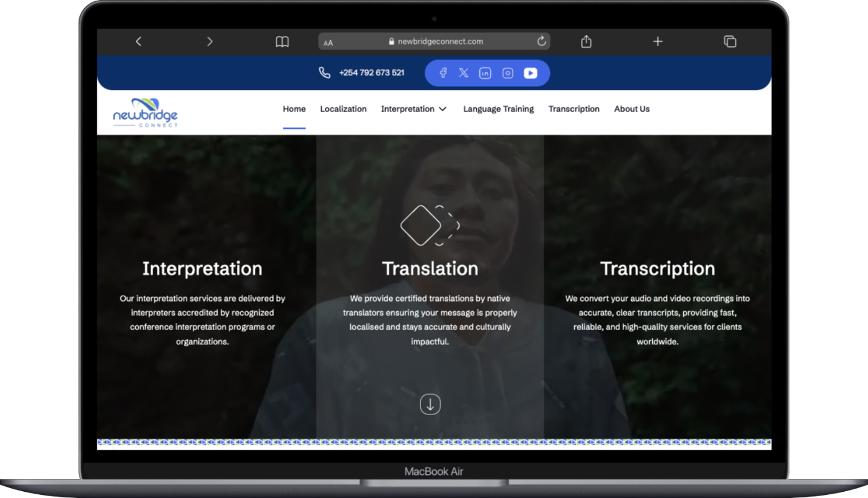The height and width of the screenshot is (498, 868).
Task: Reload the page with refresh icon
Action: pos(541,41)
